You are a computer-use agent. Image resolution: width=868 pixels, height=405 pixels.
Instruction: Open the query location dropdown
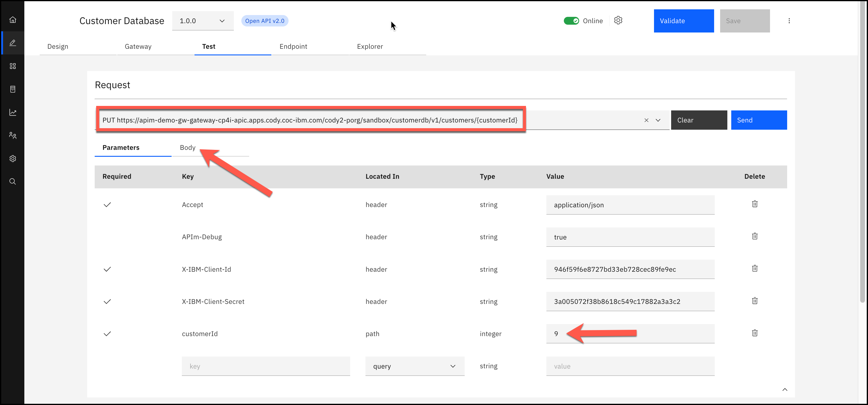pos(414,366)
